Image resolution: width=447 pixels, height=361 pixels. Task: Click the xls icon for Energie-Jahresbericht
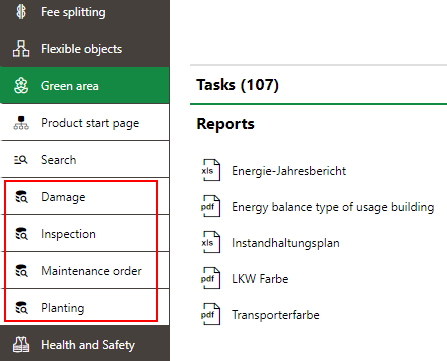(x=211, y=170)
